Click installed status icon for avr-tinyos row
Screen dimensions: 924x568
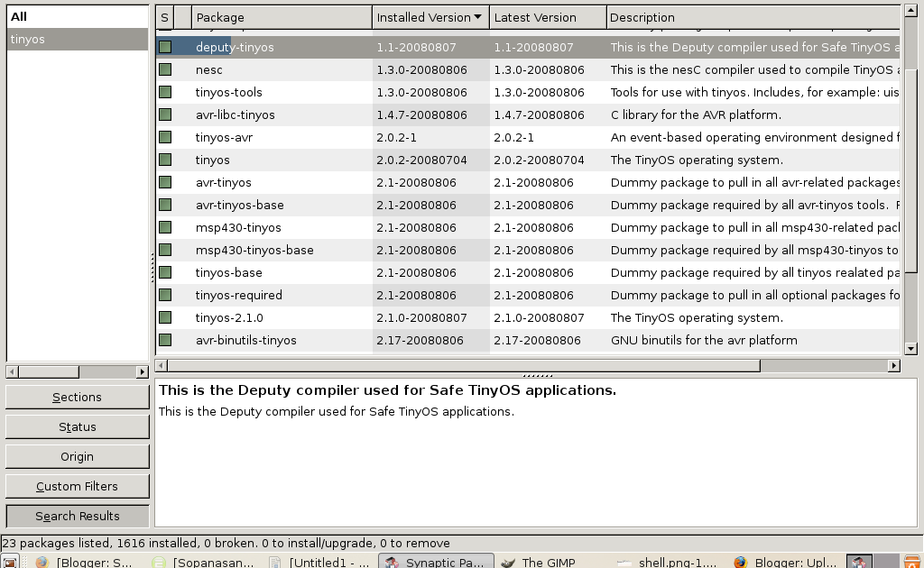pyautogui.click(x=165, y=182)
